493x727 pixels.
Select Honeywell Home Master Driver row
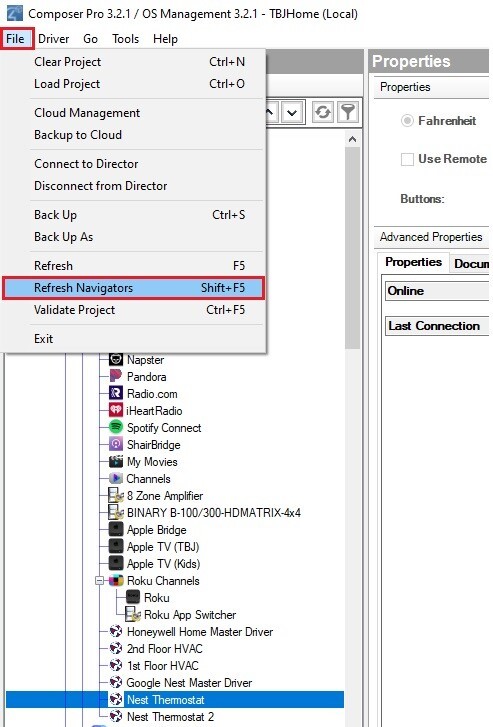200,631
